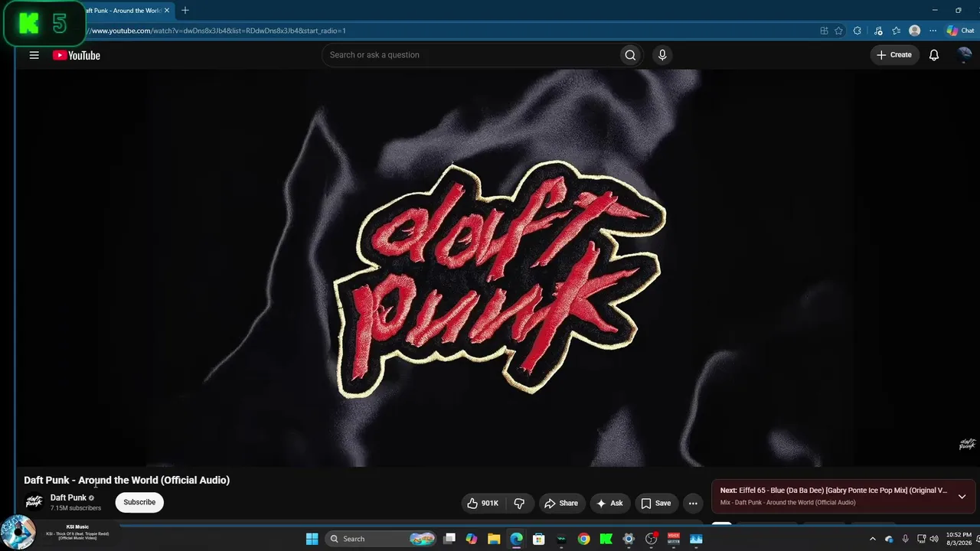
Task: Go to YouTube home via the logo
Action: [77, 55]
